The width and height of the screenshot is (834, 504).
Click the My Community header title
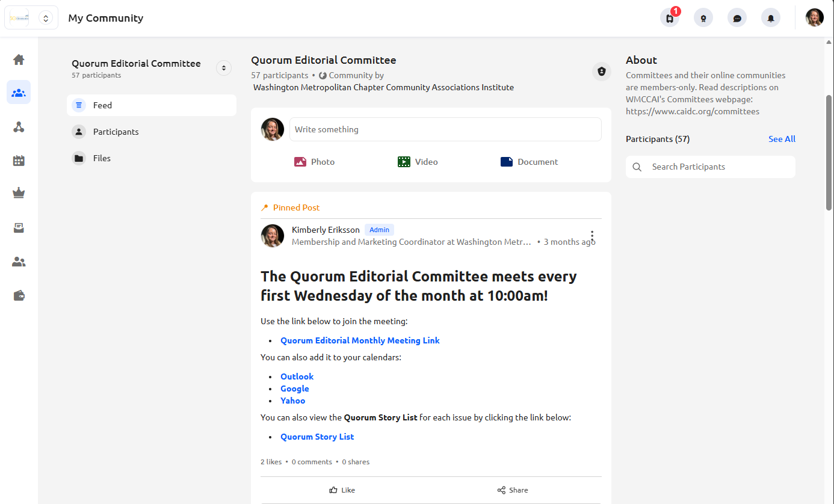click(x=106, y=18)
